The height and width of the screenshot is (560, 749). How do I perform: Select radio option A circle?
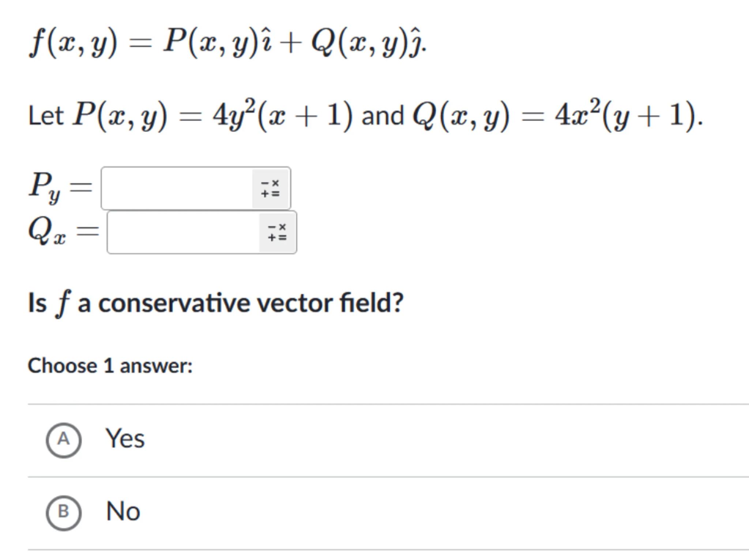(64, 440)
